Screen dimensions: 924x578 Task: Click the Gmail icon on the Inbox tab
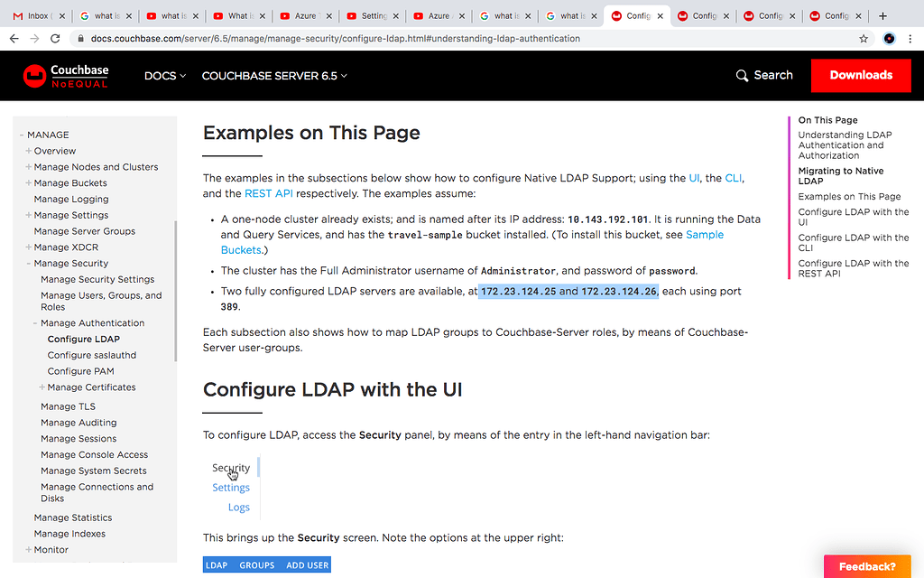click(x=19, y=15)
